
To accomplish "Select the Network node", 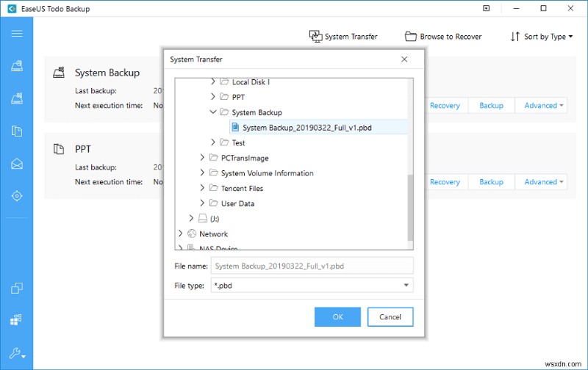I will [213, 234].
